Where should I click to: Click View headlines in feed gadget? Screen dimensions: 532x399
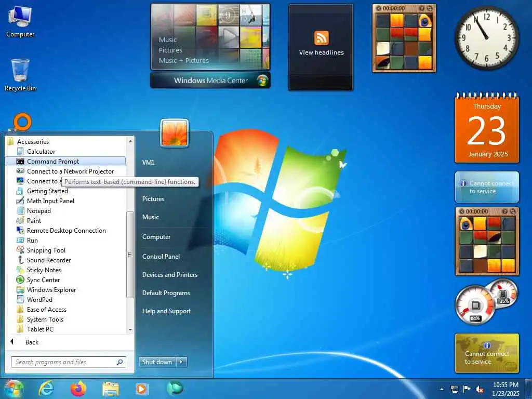click(x=321, y=52)
